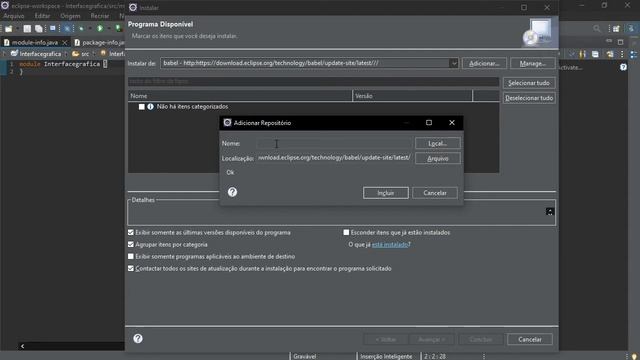Click Incluir button in Adicionar Repositório
640x360 pixels.
pyautogui.click(x=386, y=193)
